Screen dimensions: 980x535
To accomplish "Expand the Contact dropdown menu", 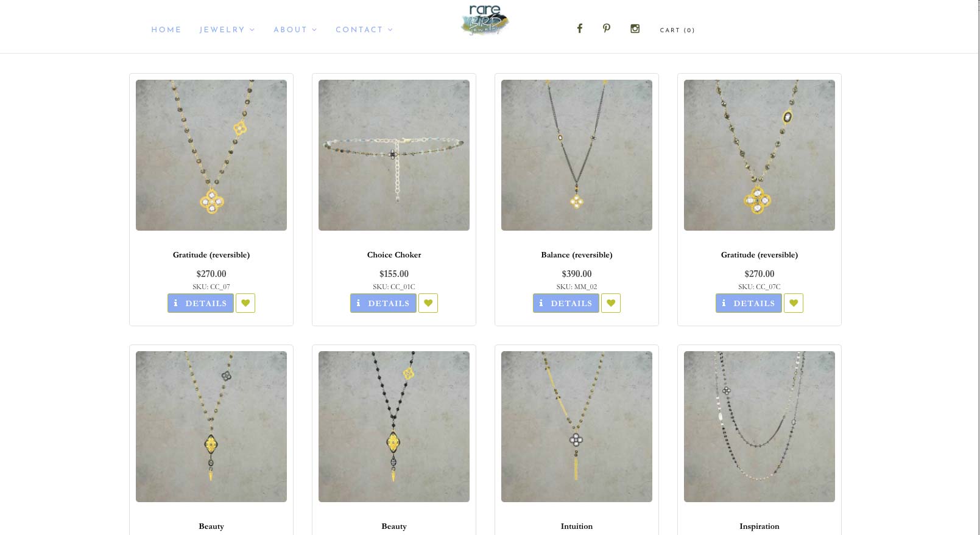I will pos(364,30).
